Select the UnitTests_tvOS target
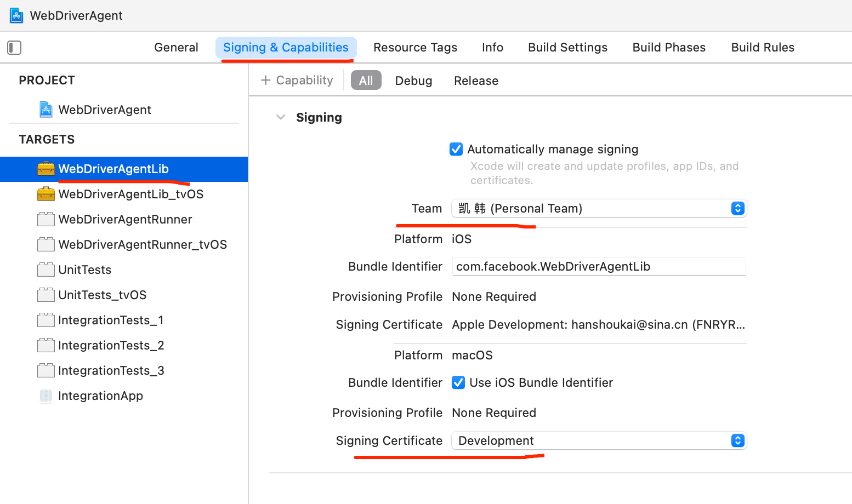This screenshot has height=504, width=852. click(x=124, y=295)
